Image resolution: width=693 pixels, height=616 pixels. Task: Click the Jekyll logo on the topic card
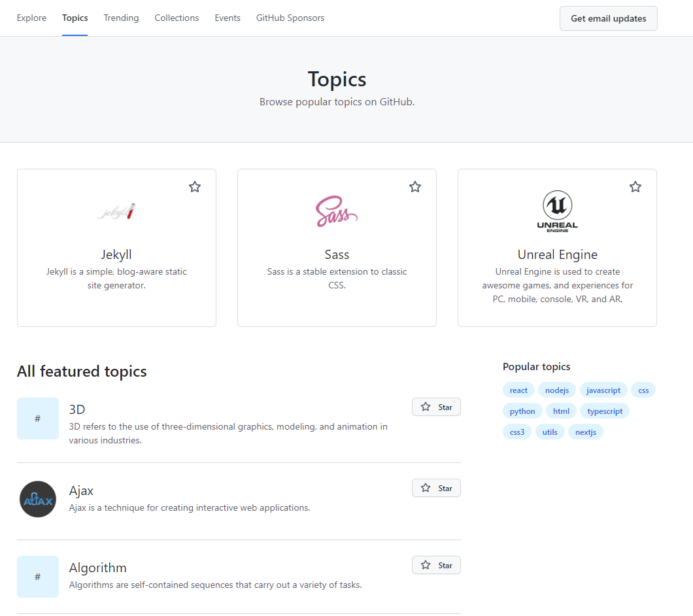pos(116,211)
